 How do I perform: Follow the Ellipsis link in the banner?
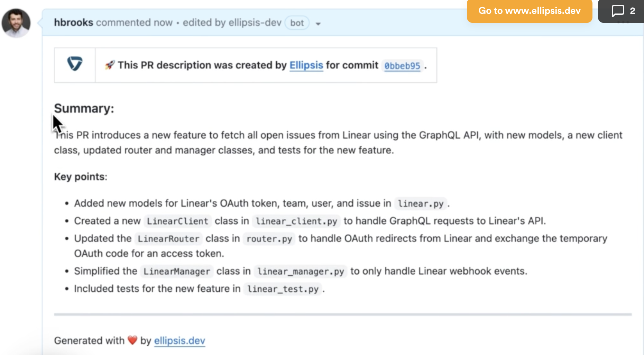306,65
